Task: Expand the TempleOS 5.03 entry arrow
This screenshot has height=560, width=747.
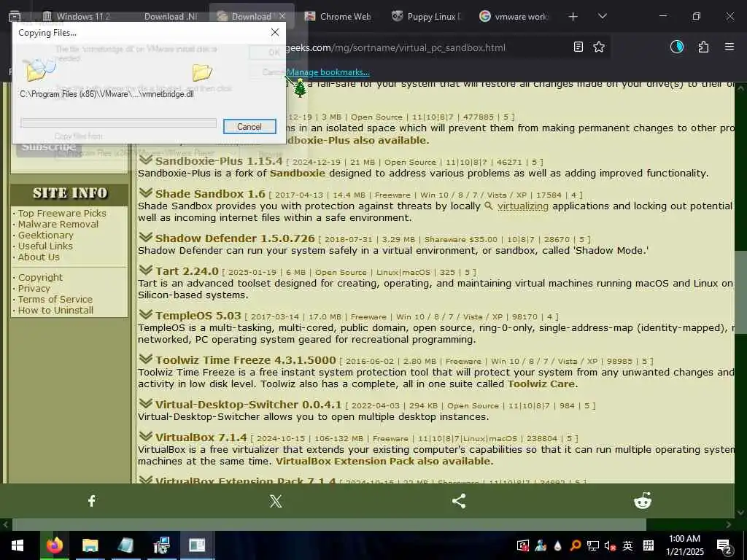Action: coord(145,315)
